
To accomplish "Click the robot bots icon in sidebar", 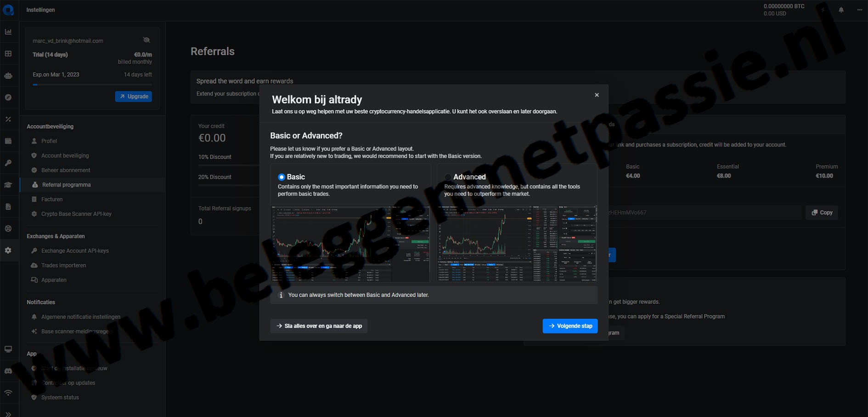I will pyautogui.click(x=8, y=76).
